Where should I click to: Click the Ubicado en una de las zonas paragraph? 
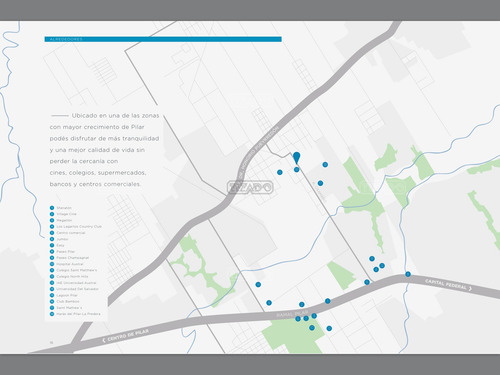105,150
